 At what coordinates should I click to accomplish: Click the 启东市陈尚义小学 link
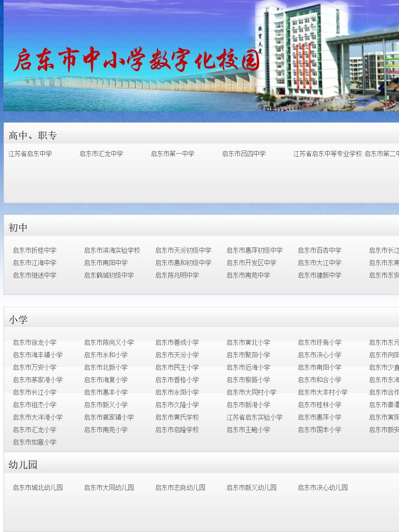tap(109, 342)
